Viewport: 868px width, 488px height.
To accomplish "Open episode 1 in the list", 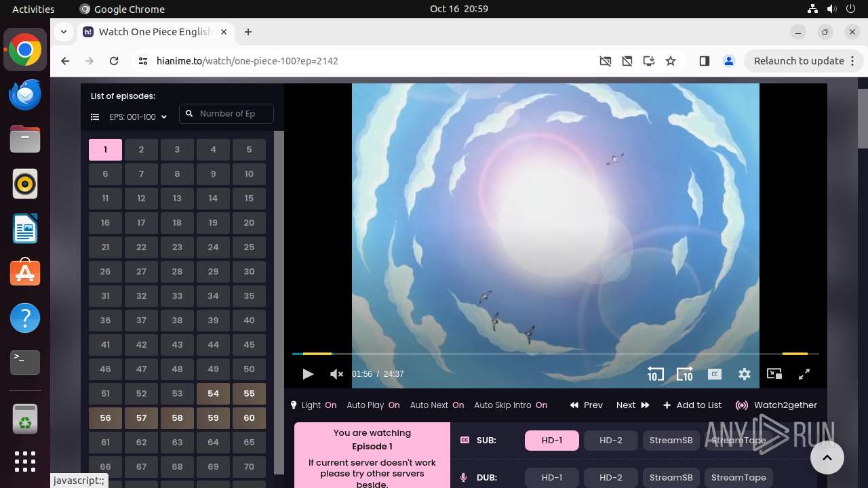I will click(x=105, y=150).
